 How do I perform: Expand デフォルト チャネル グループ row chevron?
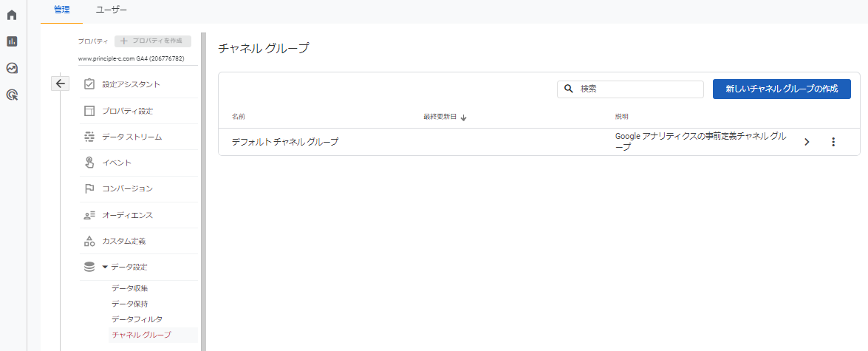pos(807,142)
